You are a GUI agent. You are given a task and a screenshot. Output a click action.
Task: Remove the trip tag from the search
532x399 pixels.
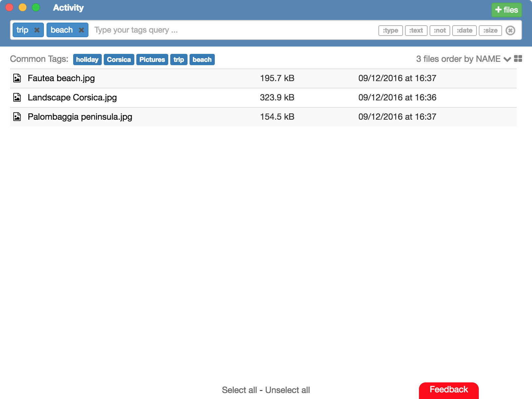[x=37, y=30]
